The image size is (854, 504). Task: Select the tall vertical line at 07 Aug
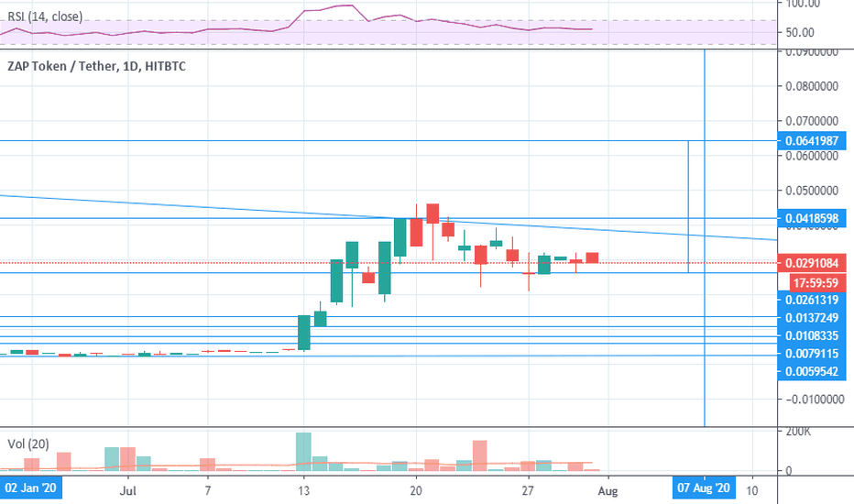point(705,238)
